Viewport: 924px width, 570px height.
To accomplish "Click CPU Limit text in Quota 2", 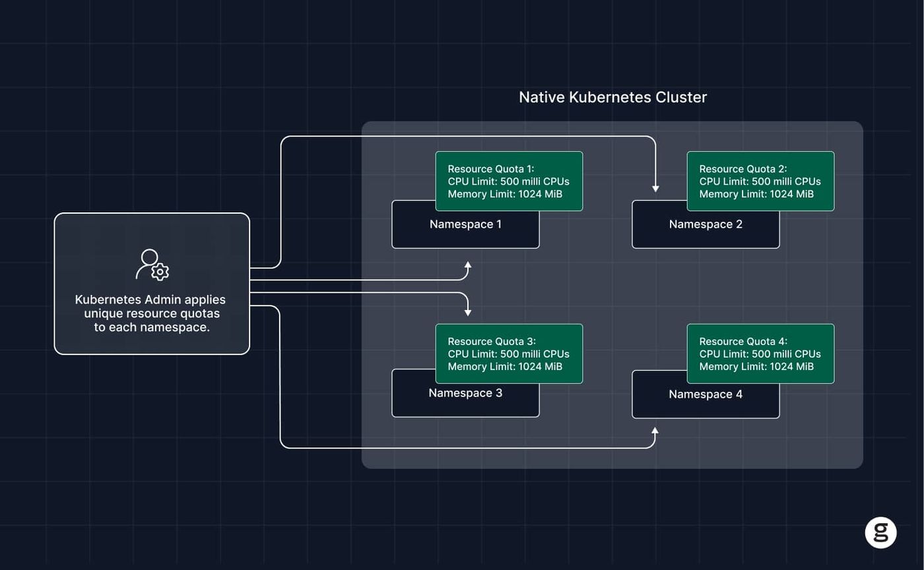I will [760, 181].
